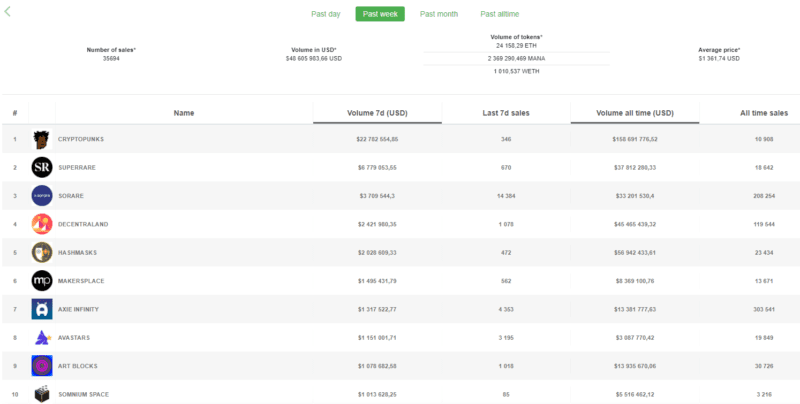Screen dimensions: 800x404
Task: Click Hashmasks 7d volume $2 028 609,33
Action: 377,252
